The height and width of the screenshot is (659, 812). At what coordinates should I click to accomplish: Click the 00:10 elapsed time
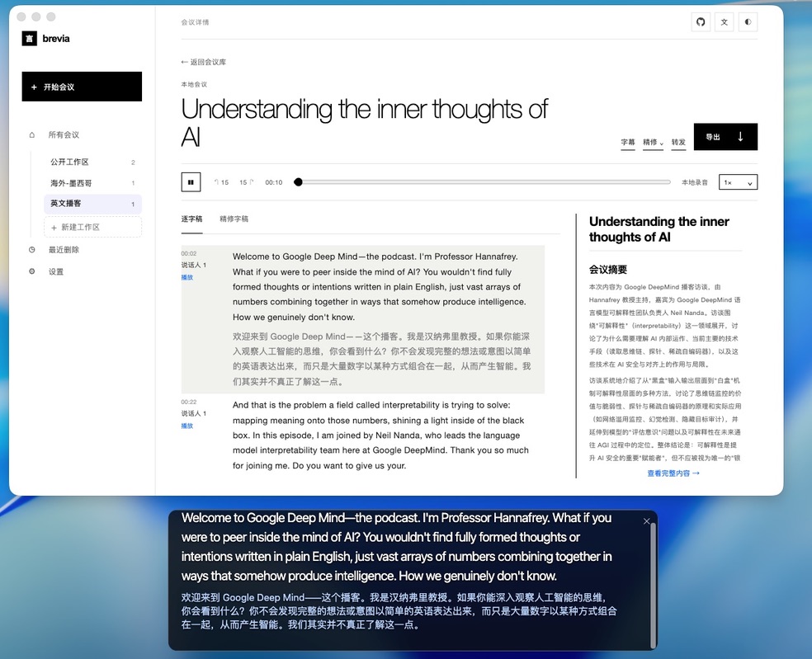tap(273, 182)
